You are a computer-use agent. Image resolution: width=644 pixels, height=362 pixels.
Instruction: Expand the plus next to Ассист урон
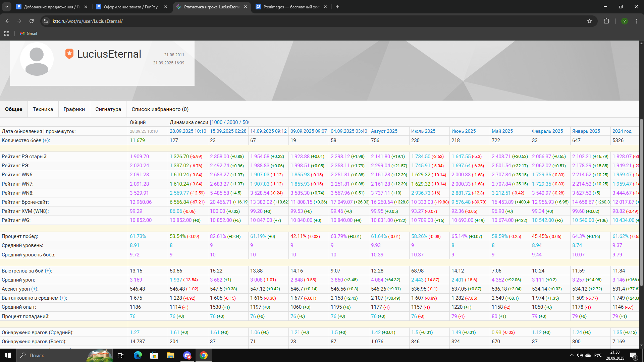(x=35, y=289)
